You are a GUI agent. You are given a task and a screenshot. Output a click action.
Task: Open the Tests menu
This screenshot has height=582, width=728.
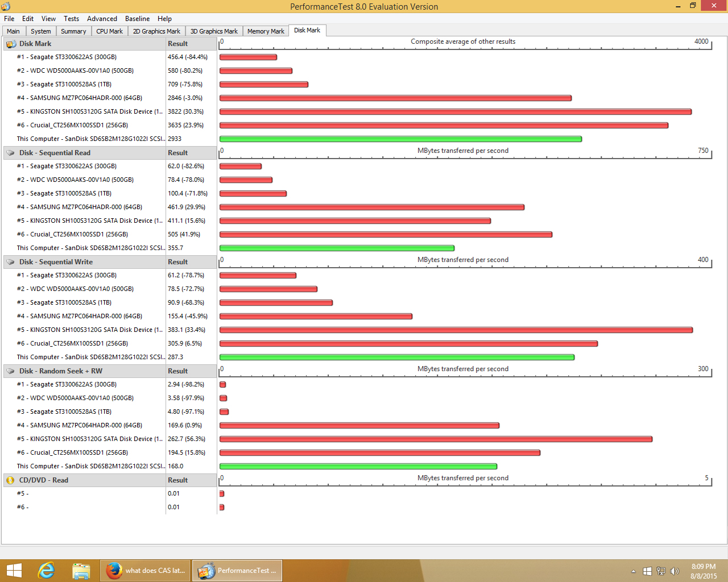(x=72, y=19)
